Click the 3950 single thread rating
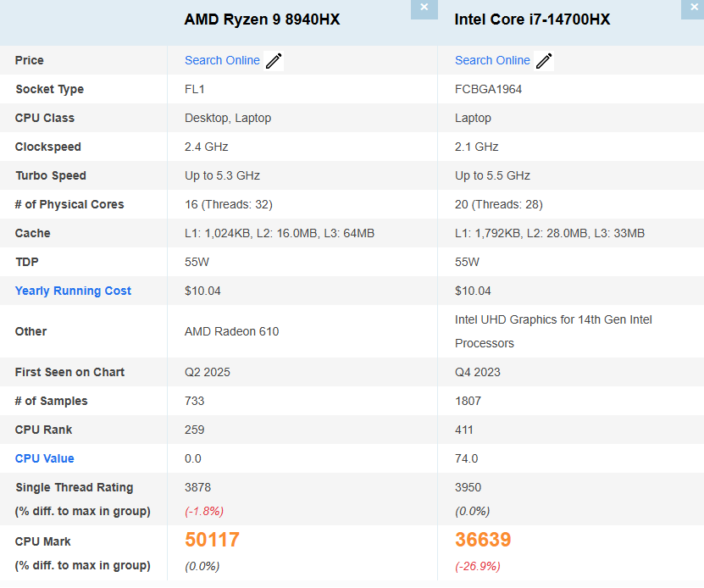704x588 pixels. pos(468,487)
